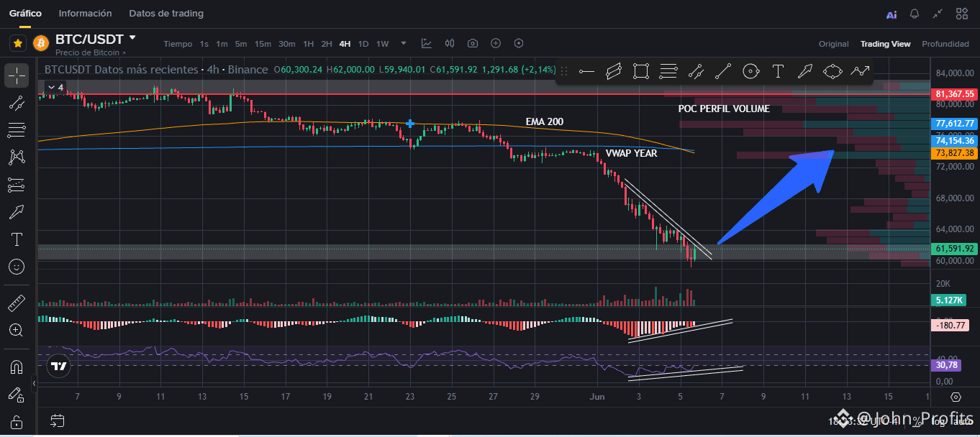
Task: Switch to the Información tab
Action: tap(85, 14)
